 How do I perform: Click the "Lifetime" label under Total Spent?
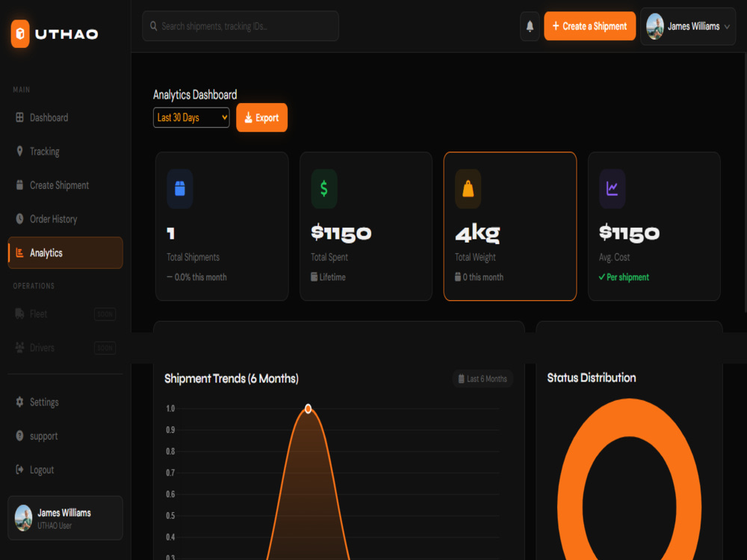coord(332,277)
